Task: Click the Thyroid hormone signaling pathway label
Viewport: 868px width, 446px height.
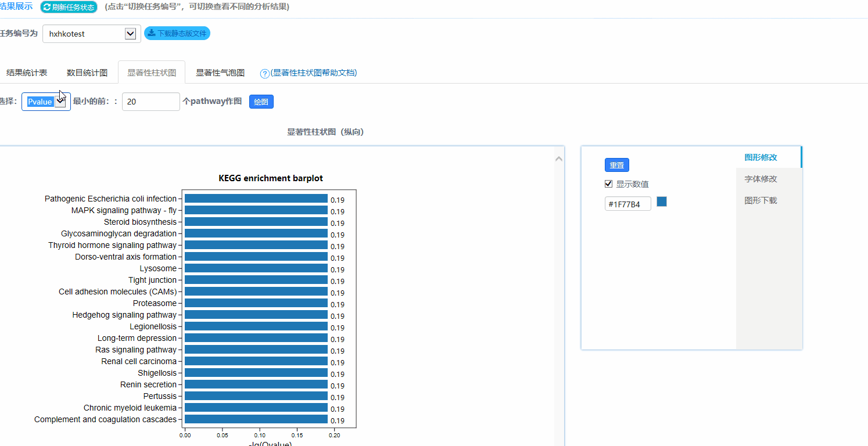Action: (112, 245)
